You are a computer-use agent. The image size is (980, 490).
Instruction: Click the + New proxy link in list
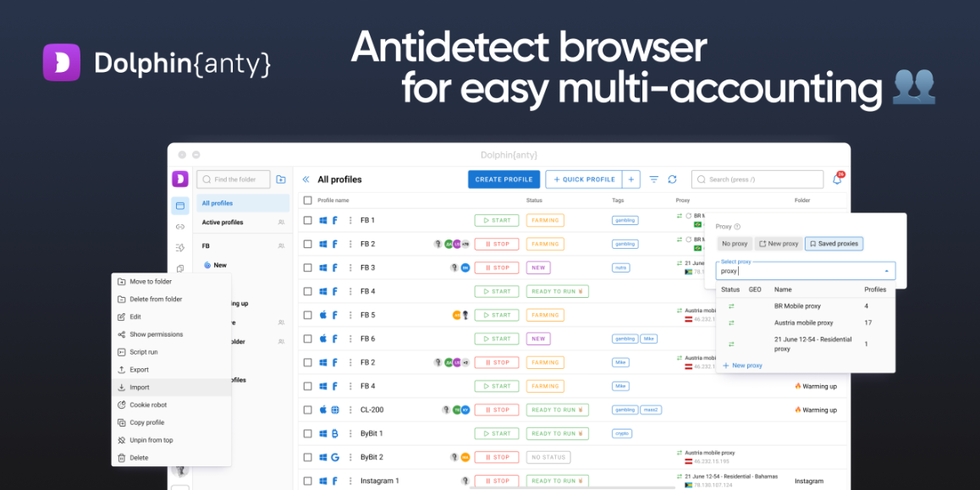click(742, 365)
